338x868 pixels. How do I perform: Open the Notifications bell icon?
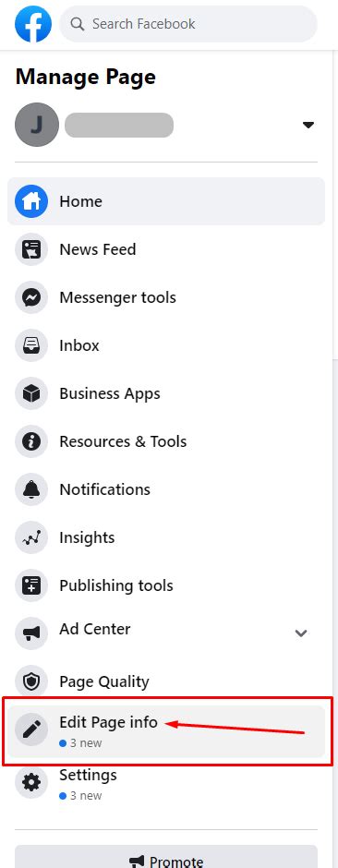click(31, 489)
